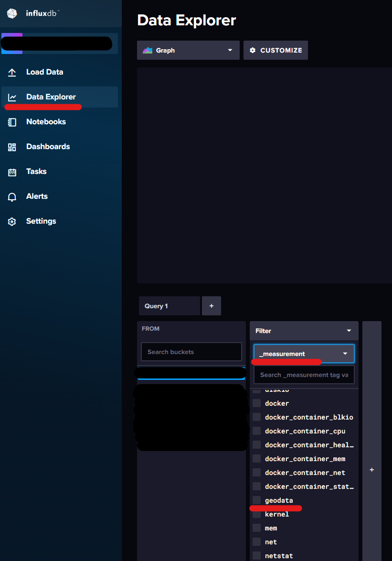
Task: Check docker_container_heal… checkbox
Action: coord(256,445)
